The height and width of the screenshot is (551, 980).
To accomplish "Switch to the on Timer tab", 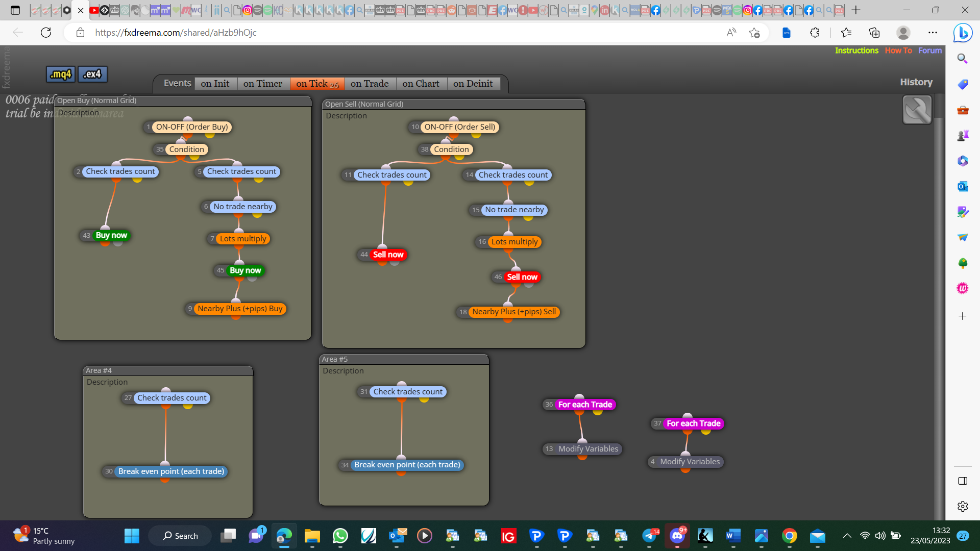I will (x=263, y=84).
